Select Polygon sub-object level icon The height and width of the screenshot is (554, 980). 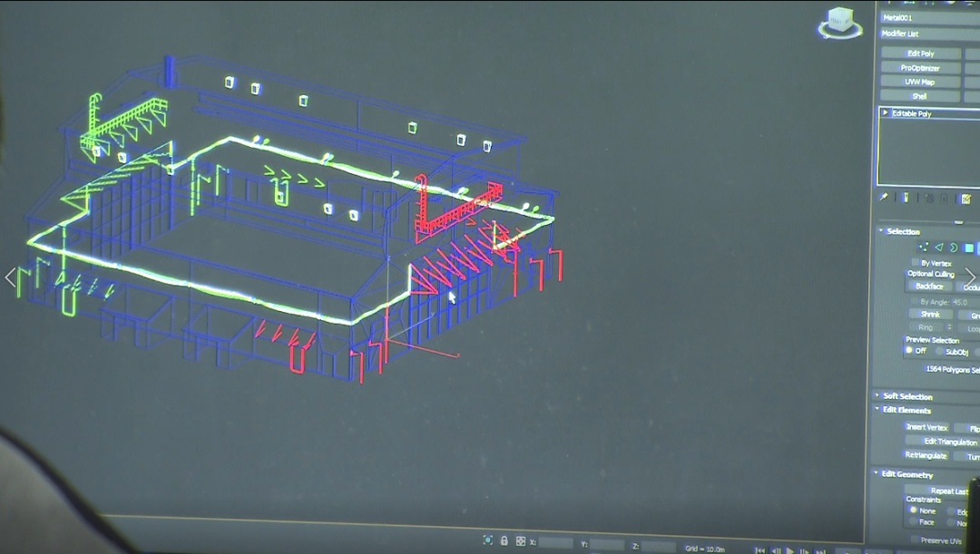point(968,248)
